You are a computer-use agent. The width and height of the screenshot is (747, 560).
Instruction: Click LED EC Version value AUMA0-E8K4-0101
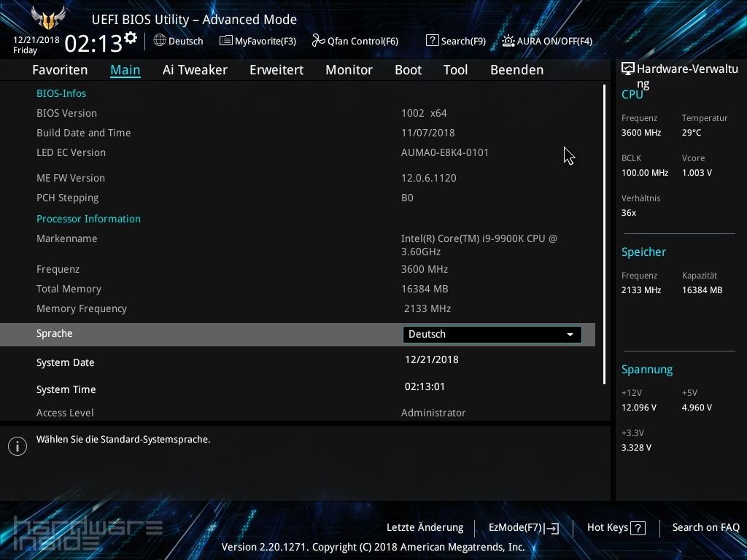pyautogui.click(x=445, y=153)
